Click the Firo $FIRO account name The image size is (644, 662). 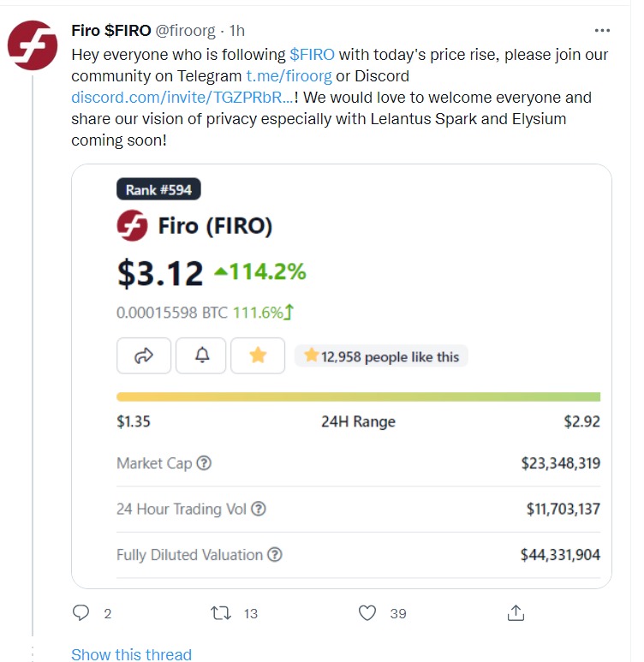point(111,30)
